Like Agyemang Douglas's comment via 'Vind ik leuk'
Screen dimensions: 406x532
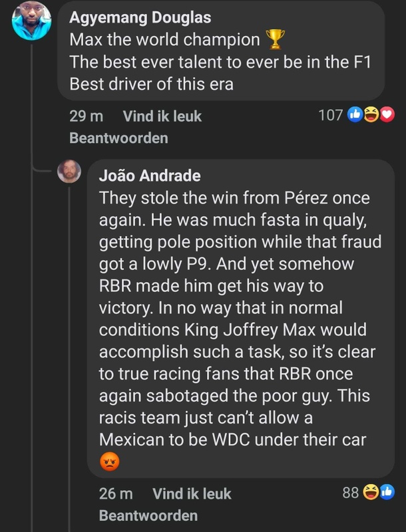click(x=162, y=116)
